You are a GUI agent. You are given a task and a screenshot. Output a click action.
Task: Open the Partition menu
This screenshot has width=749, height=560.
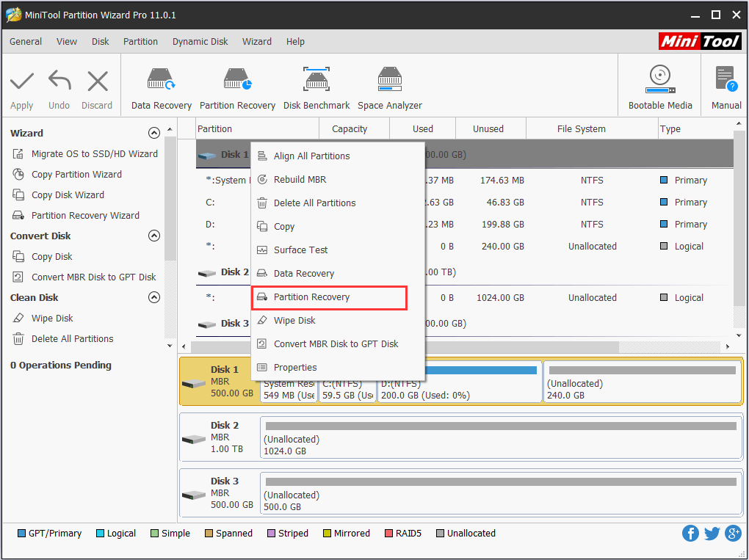[x=140, y=42]
